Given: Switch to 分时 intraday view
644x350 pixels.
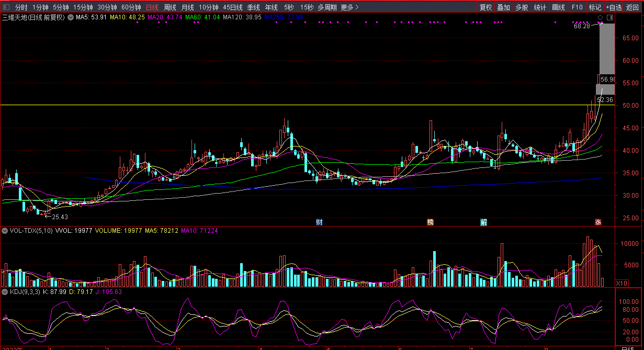Looking at the screenshot, I should (x=21, y=7).
